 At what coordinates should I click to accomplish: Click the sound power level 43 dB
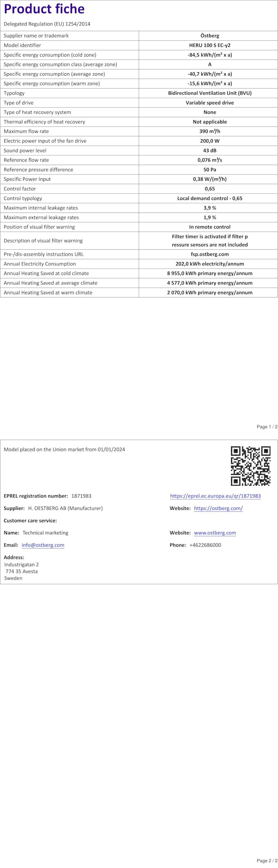click(x=210, y=150)
